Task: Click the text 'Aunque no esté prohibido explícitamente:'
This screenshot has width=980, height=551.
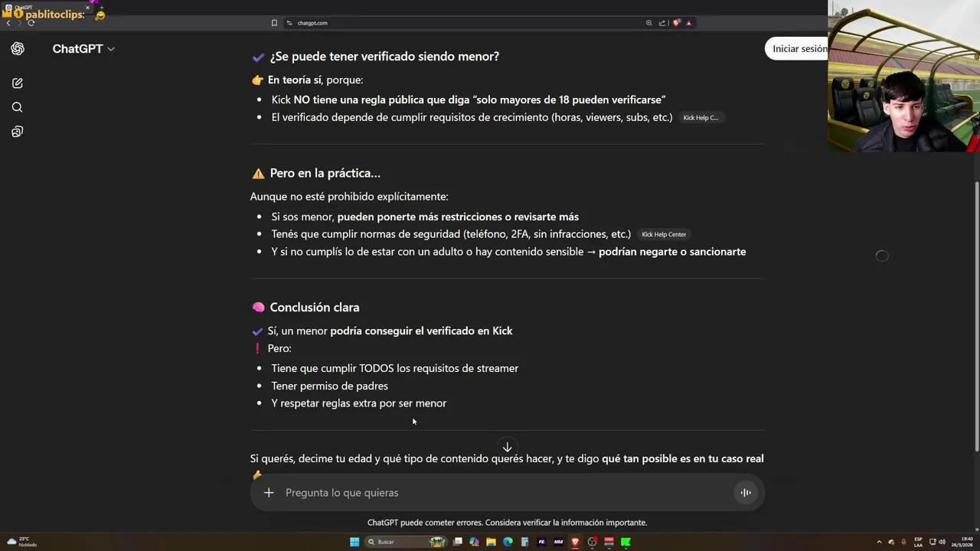Action: coord(349,197)
